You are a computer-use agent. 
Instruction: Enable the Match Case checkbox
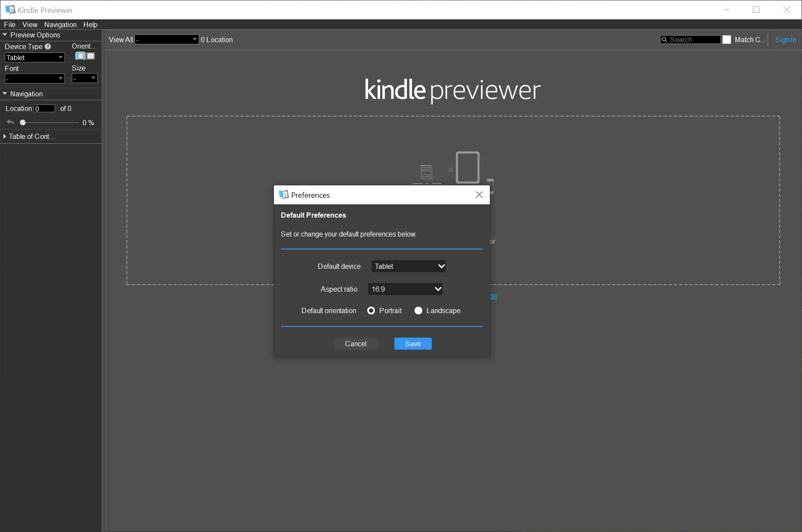point(727,40)
